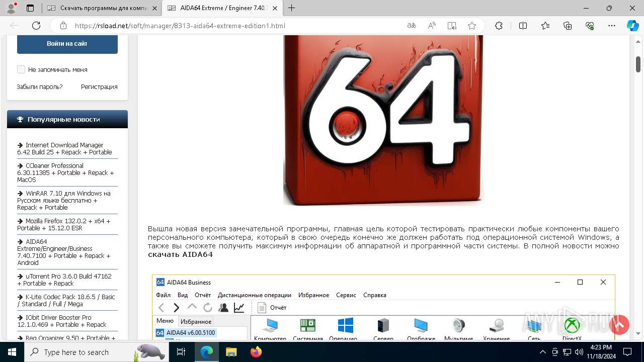Screen dimensions: 644x362
Task: Open the 'Регистрация' link
Action: pyautogui.click(x=99, y=86)
